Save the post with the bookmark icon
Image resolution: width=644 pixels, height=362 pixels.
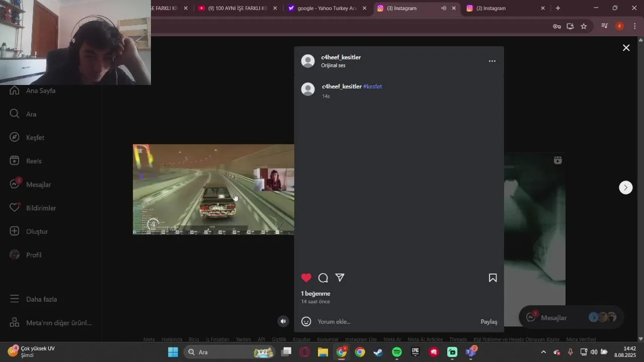point(493,278)
